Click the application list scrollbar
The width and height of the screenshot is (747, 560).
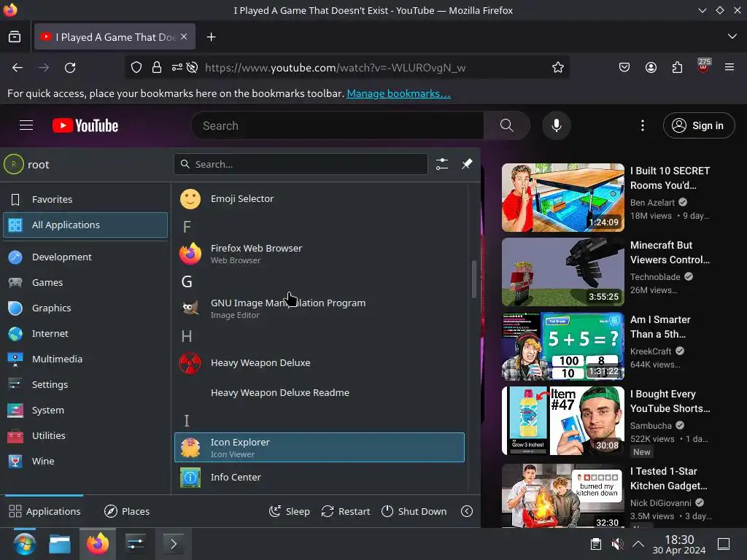click(x=474, y=279)
